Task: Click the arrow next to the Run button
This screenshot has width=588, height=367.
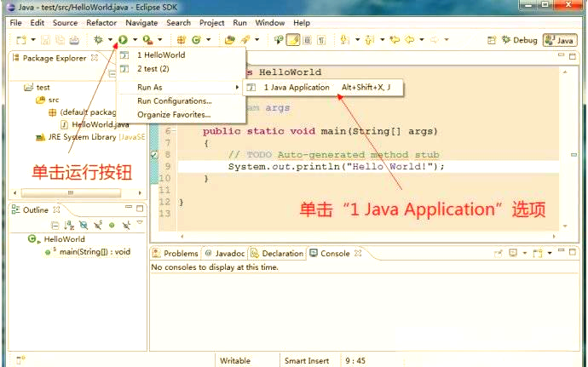Action: (135, 39)
